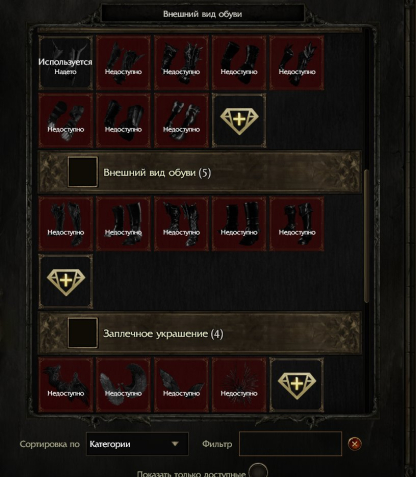Focus the Фильтр text field
Screen dimensions: 416x477
[290, 444]
